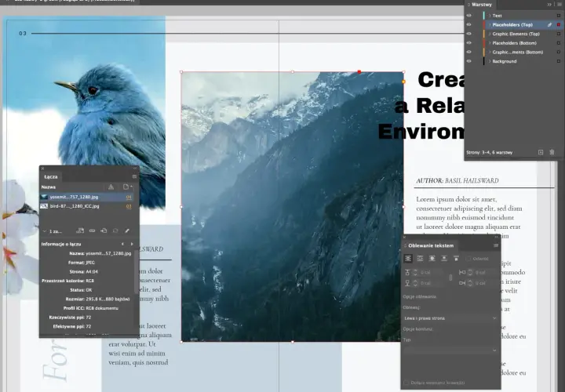Viewport: 565px width, 392px height.
Task: Switch to the Łącza tab
Action: pyautogui.click(x=51, y=176)
